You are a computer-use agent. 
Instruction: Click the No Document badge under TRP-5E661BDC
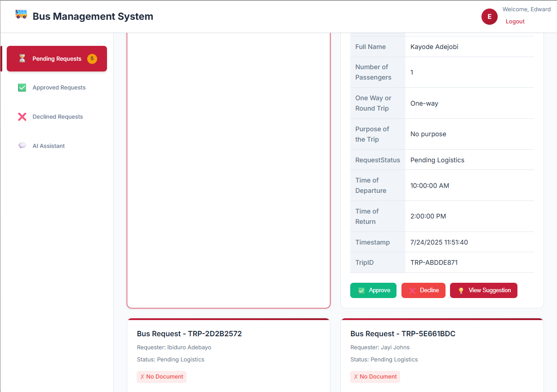pos(375,377)
